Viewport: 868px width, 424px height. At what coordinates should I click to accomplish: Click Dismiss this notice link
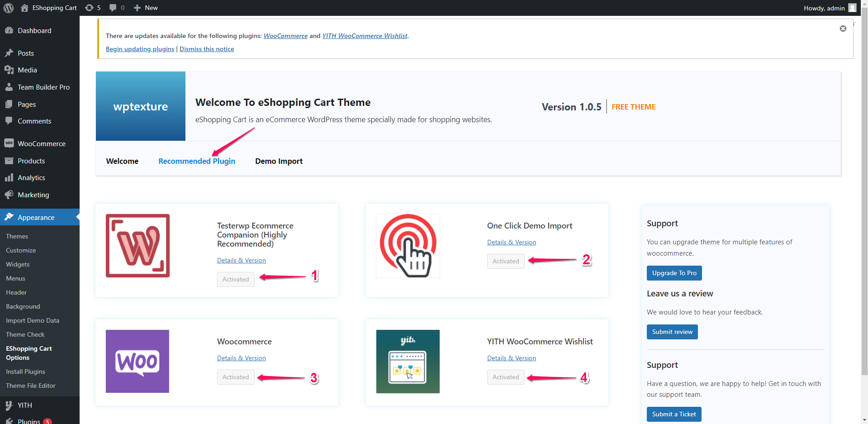pos(207,49)
